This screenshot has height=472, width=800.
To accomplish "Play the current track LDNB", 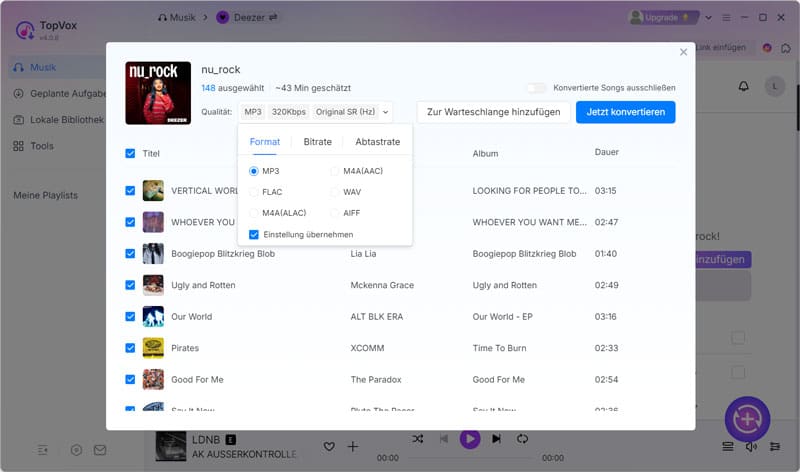I will tap(470, 438).
